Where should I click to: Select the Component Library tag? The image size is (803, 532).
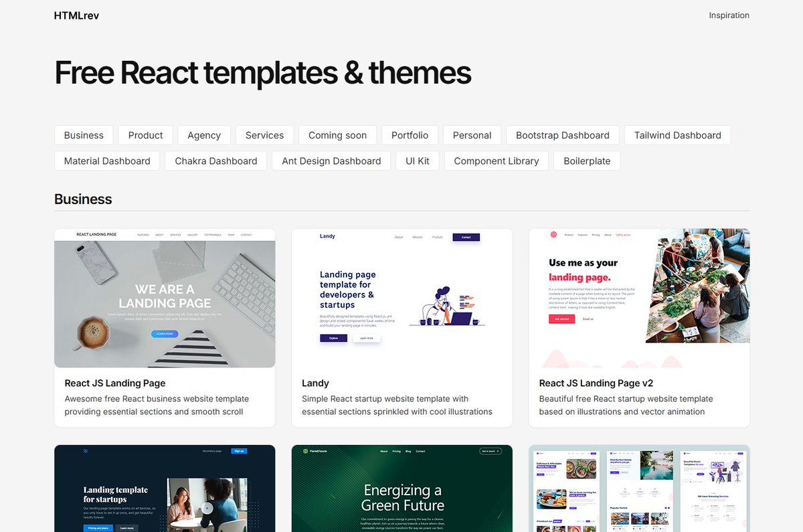[497, 161]
